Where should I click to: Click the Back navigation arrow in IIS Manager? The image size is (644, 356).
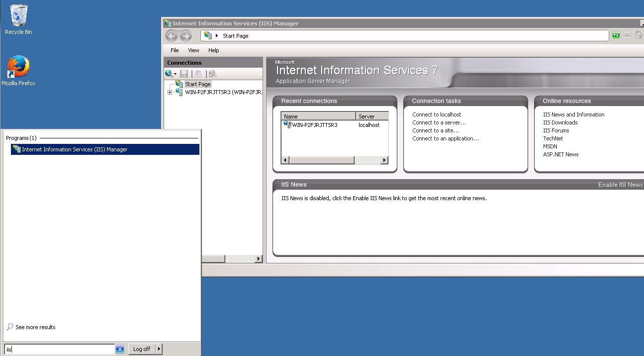pyautogui.click(x=172, y=36)
